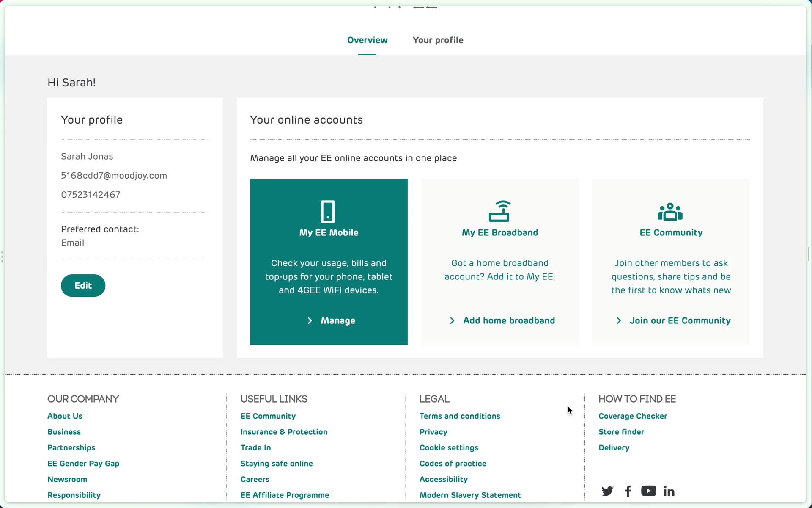
Task: Click the USEFUL LINKS footer heading
Action: point(274,399)
